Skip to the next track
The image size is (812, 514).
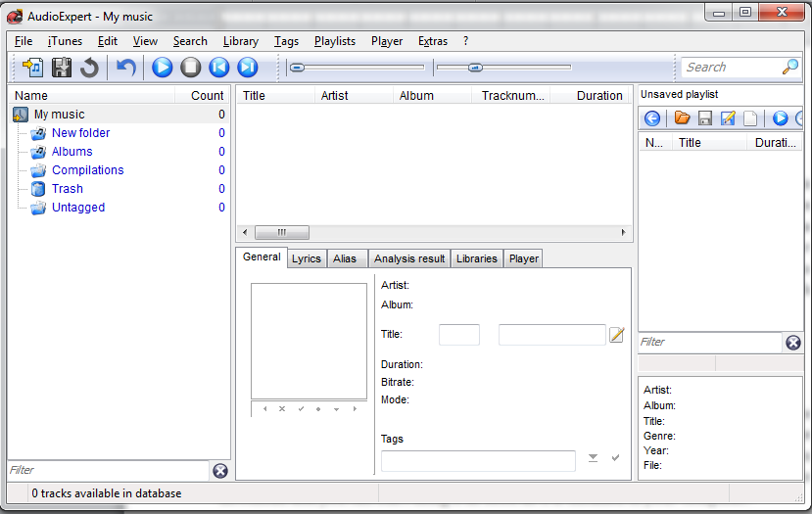247,68
